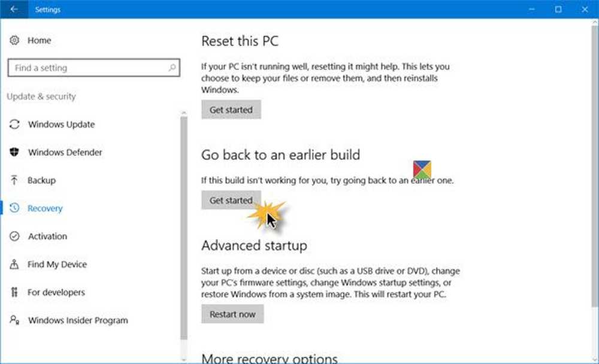Maximize the Settings window
The width and height of the screenshot is (599, 364).
558,10
